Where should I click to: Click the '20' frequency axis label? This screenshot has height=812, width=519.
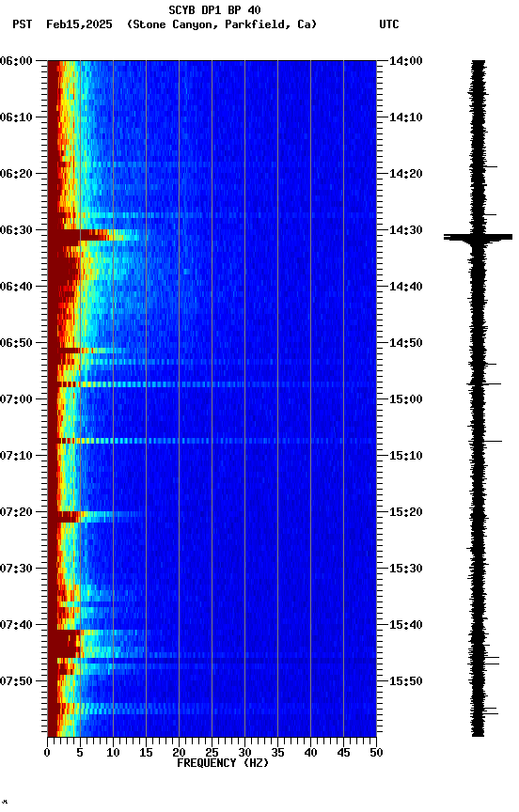(179, 753)
